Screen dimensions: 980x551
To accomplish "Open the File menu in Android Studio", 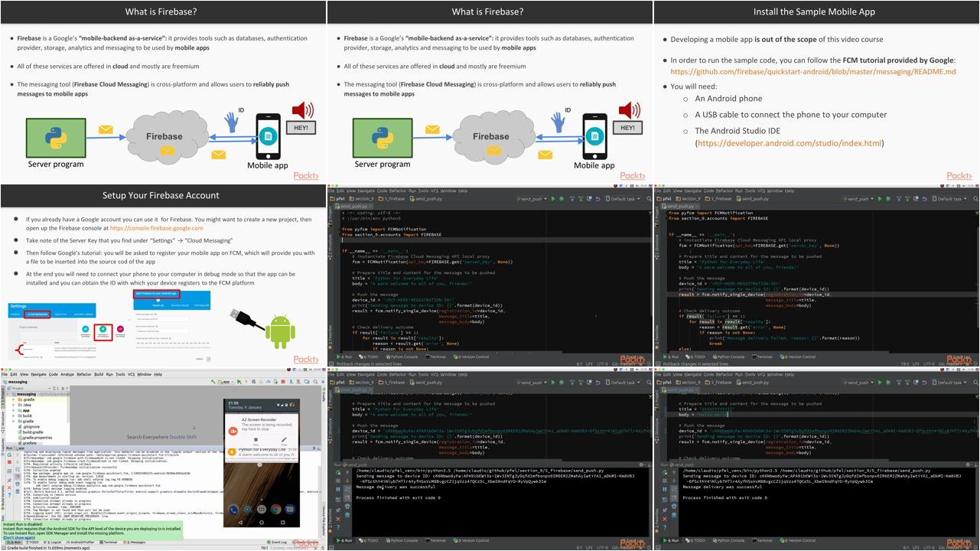I will [x=4, y=374].
